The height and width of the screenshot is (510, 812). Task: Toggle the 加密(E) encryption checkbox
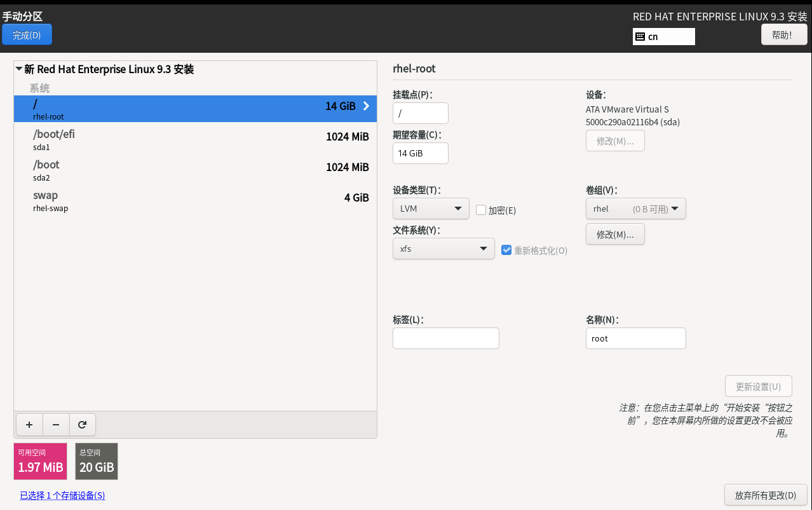(x=481, y=210)
